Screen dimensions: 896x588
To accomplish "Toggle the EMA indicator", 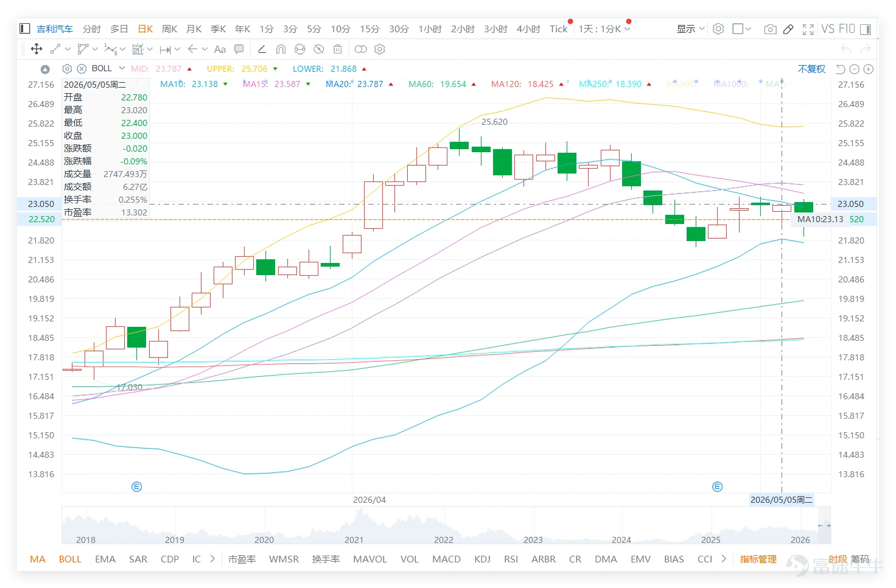I will [105, 559].
